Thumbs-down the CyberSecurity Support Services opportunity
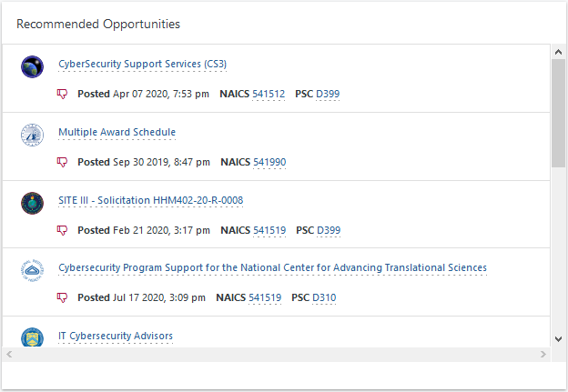The width and height of the screenshot is (568, 392). click(x=63, y=94)
